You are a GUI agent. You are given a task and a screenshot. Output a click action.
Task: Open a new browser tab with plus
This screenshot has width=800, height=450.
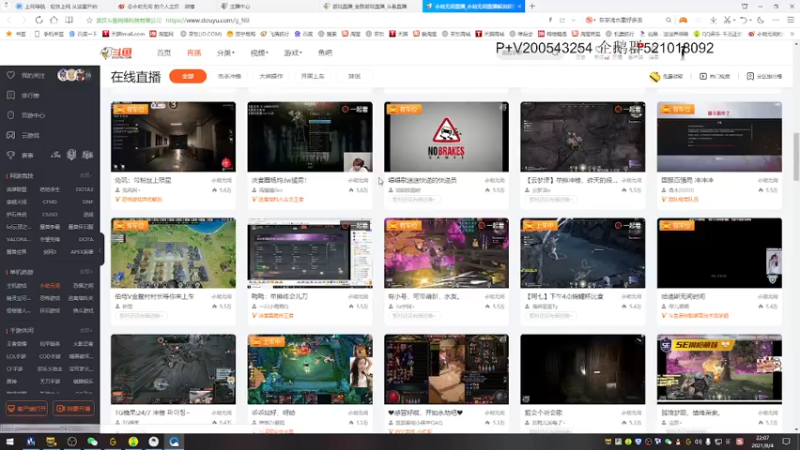click(532, 6)
